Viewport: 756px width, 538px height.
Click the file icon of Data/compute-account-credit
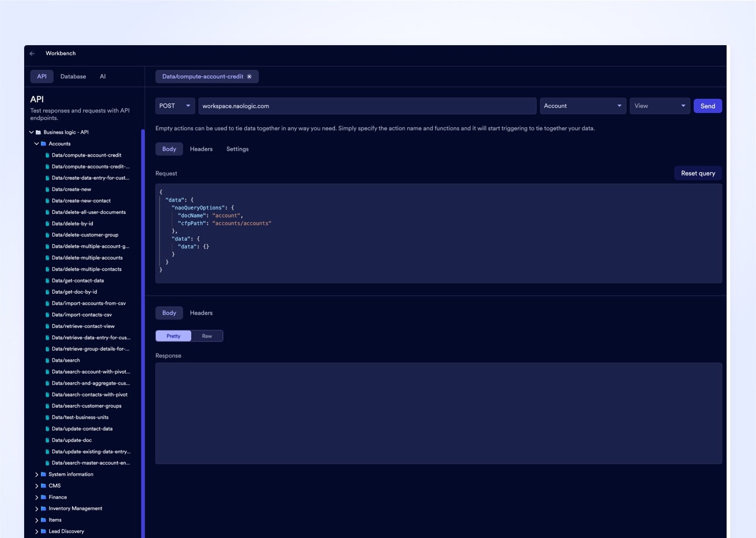coord(47,156)
